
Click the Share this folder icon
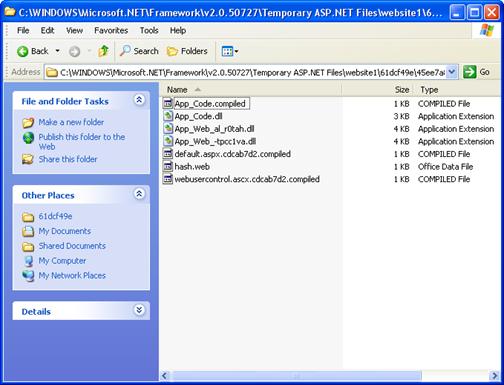click(x=28, y=159)
